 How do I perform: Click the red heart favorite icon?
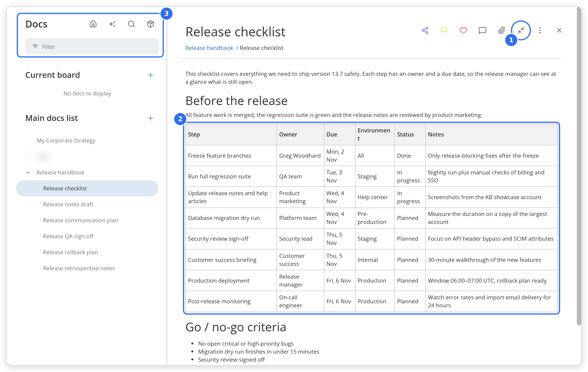pyautogui.click(x=463, y=30)
